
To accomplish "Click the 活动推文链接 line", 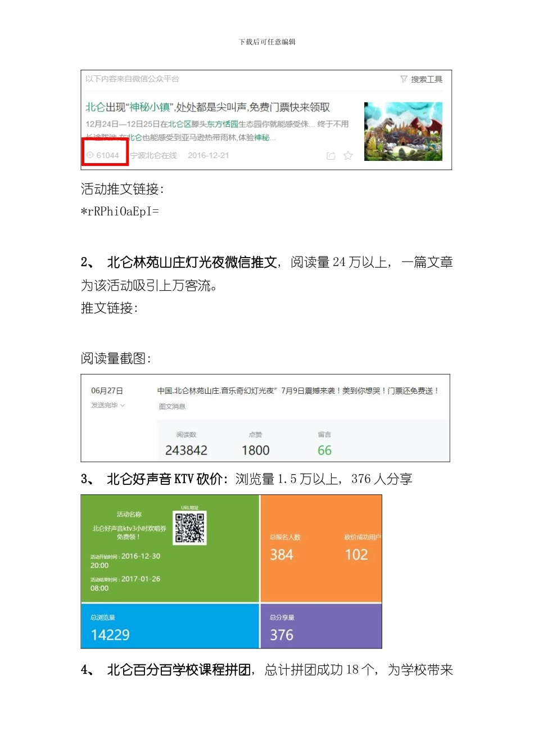I will (x=123, y=189).
